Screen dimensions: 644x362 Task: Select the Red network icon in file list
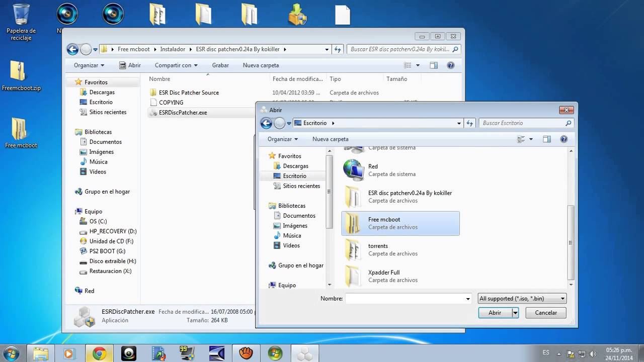[x=354, y=170]
